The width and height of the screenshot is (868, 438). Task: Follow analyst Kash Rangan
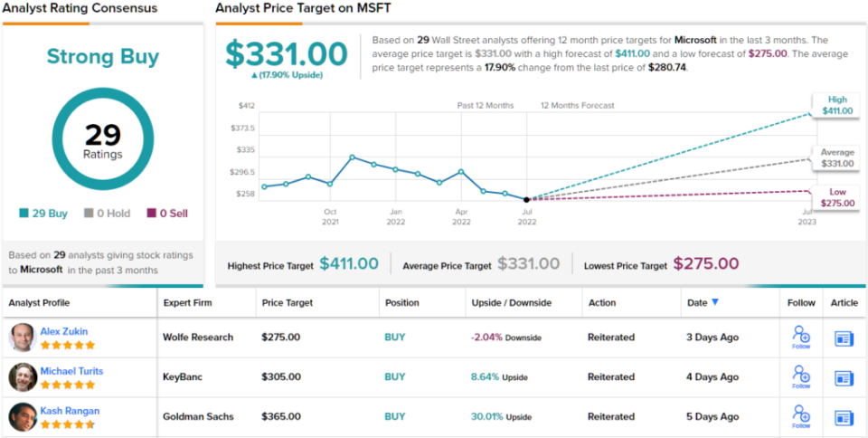coord(800,416)
